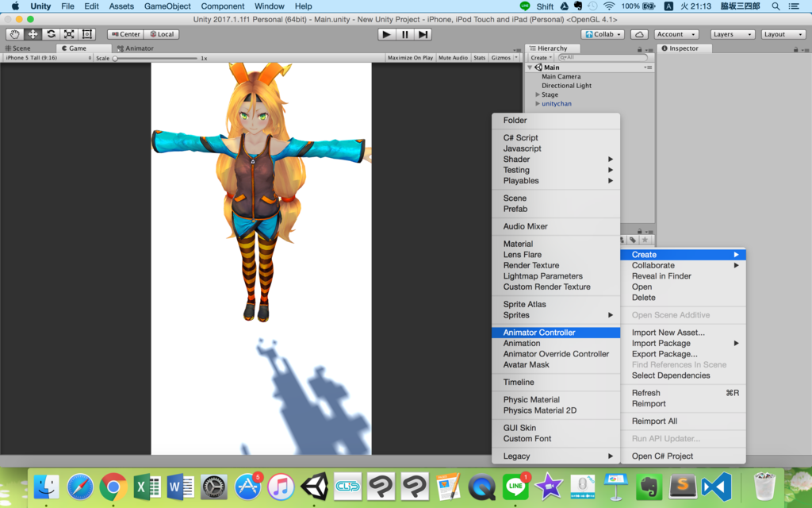The image size is (812, 508).
Task: Click Open C# Project
Action: (x=683, y=456)
